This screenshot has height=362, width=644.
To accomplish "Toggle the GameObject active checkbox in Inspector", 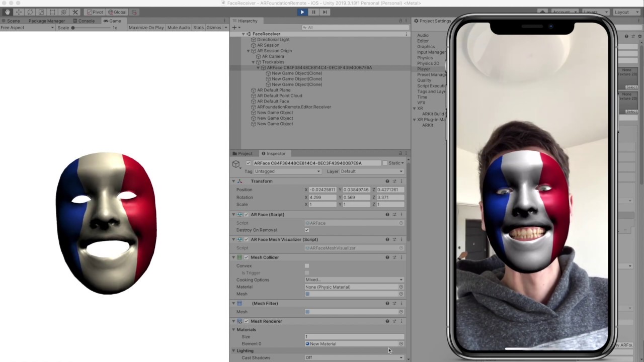I will click(x=248, y=163).
